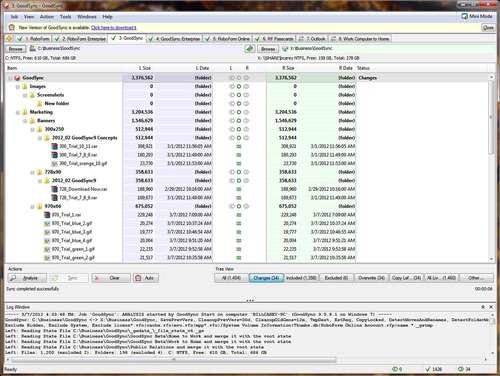
Task: Click equal sign icon for 970_Trial_blue_3.gif row
Action: (239, 232)
